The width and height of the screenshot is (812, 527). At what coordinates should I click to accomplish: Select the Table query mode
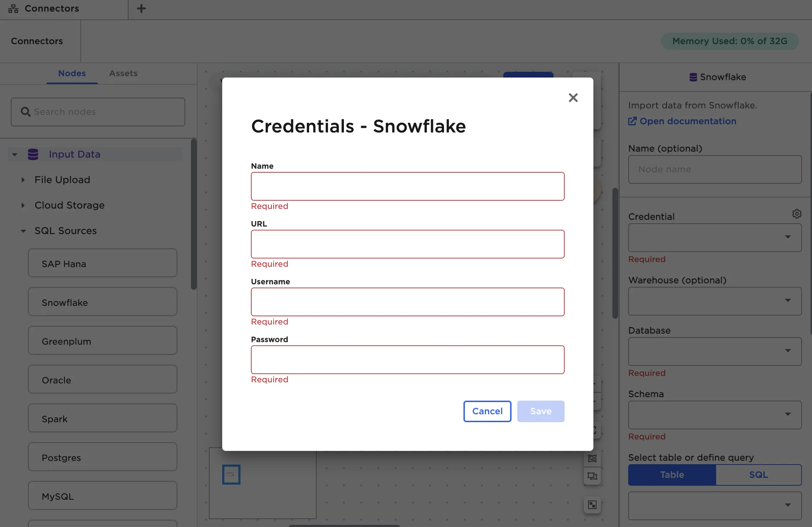click(672, 475)
